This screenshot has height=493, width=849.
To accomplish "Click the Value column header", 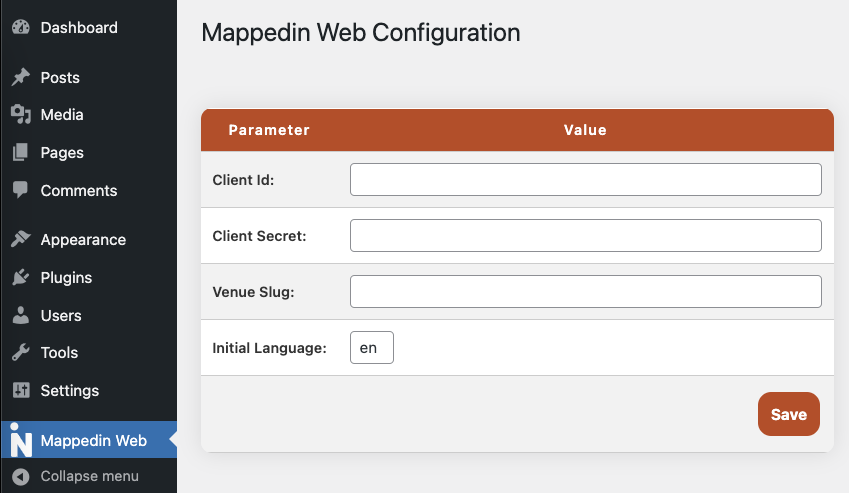I will click(585, 130).
